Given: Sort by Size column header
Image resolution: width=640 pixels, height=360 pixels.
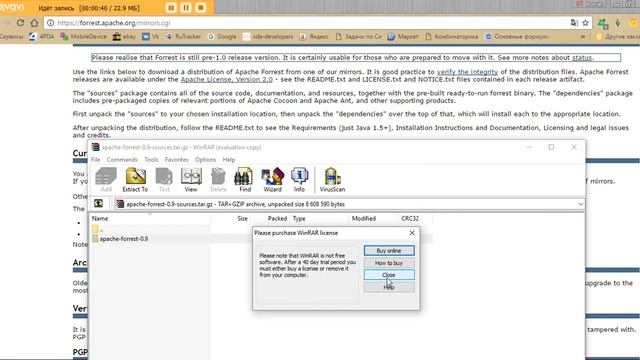Looking at the screenshot, I should coord(242,218).
